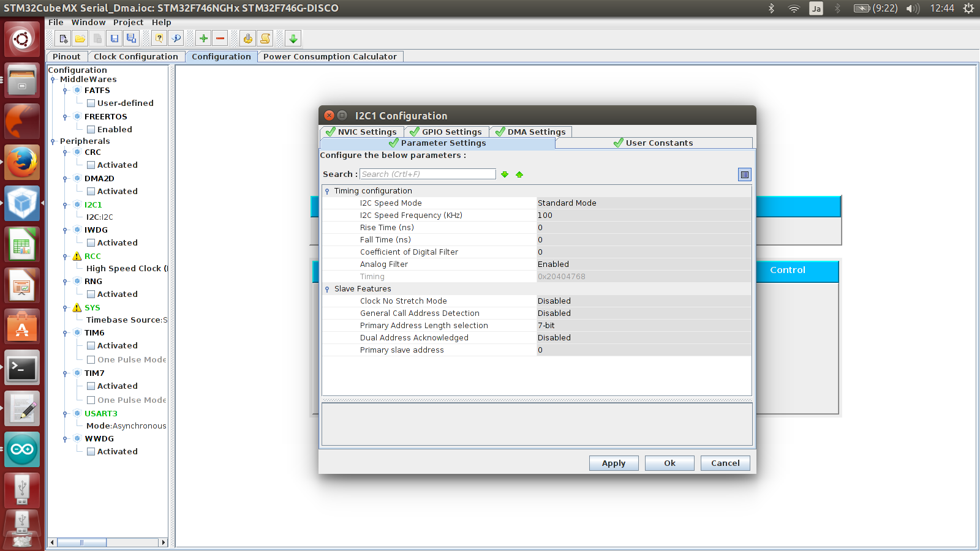Open the I2C Speed Mode value dropdown

[x=643, y=203]
